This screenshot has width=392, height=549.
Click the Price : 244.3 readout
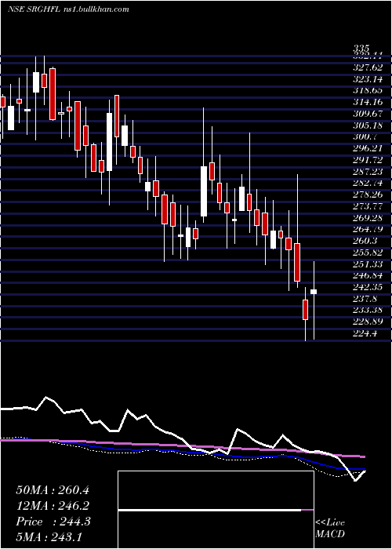click(53, 522)
